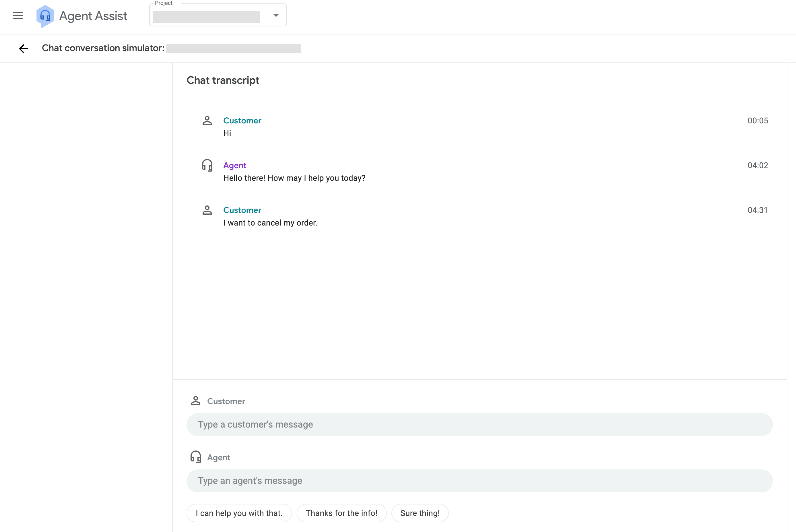The image size is (796, 532).
Task: Pick the 'Sure thing!' smart reply
Action: [x=420, y=513]
